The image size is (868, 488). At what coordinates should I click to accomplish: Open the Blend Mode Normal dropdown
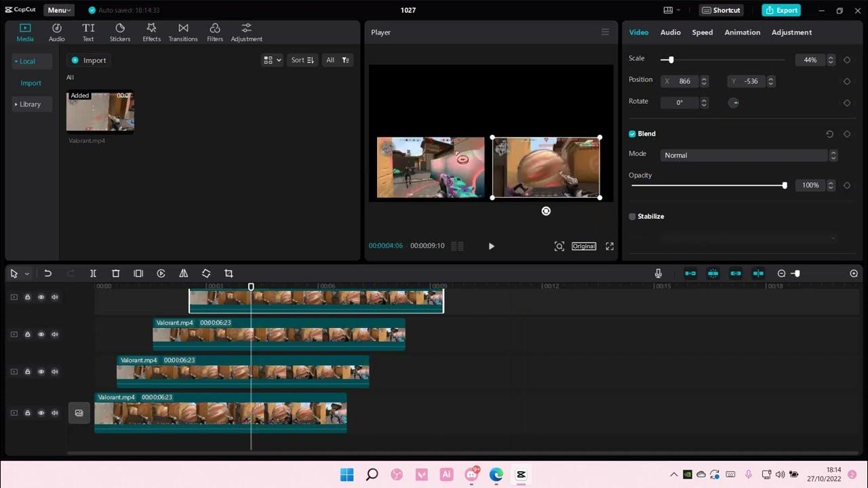749,155
